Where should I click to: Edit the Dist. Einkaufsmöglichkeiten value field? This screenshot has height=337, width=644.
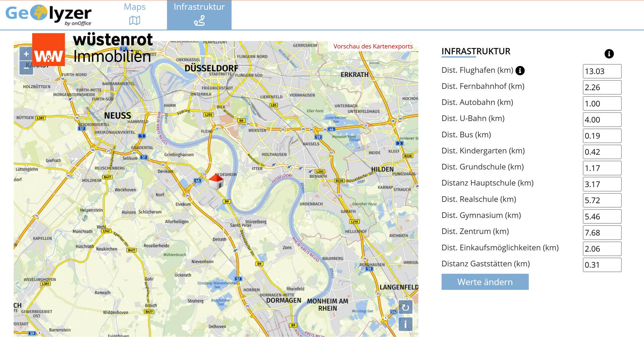click(x=602, y=249)
